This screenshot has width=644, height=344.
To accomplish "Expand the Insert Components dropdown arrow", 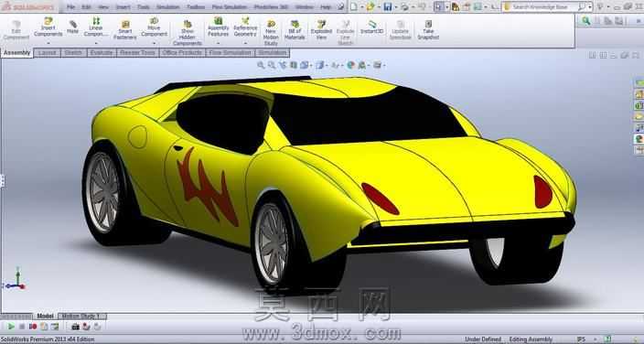I will [48, 43].
